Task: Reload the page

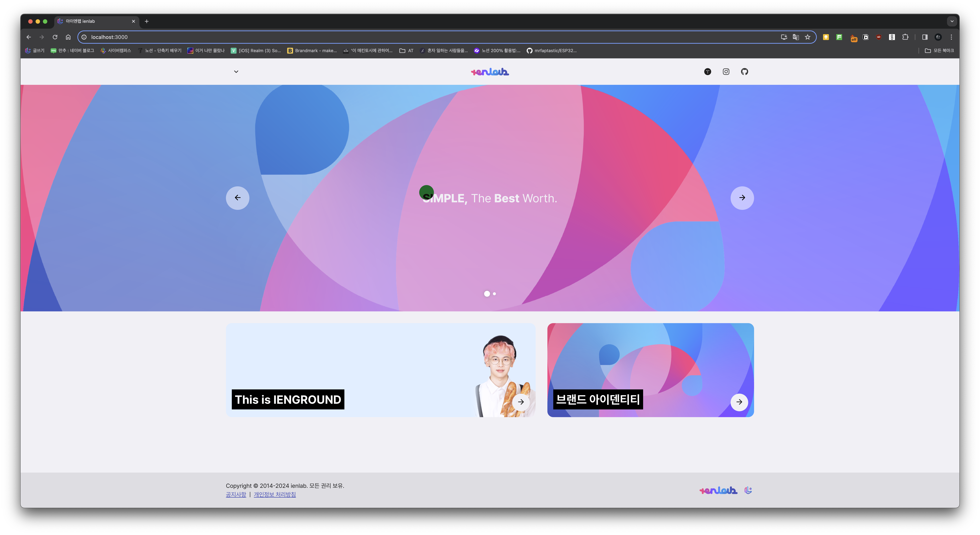Action: click(x=55, y=37)
